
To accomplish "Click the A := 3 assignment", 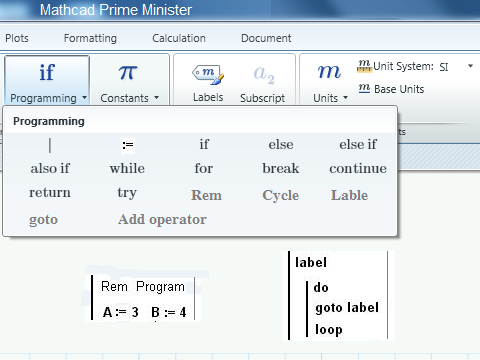I will tap(120, 312).
